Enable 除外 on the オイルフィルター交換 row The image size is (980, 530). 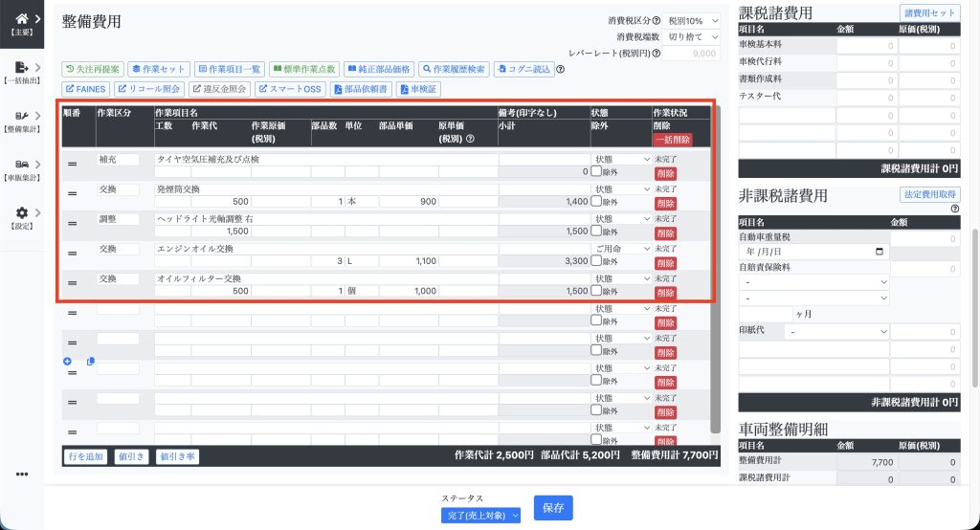pyautogui.click(x=596, y=291)
